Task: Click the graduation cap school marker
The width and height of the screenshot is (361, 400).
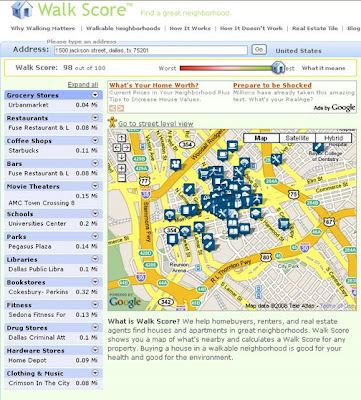Action: tap(255, 213)
